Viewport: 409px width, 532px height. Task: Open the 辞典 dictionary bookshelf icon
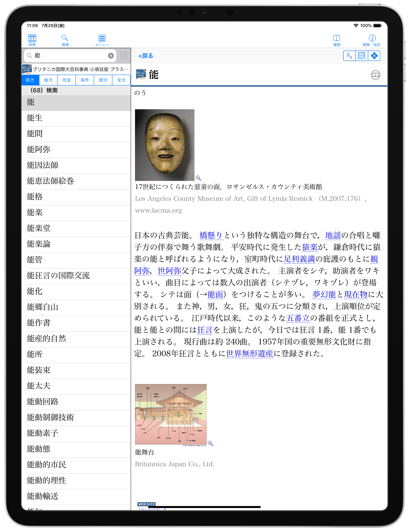32,40
